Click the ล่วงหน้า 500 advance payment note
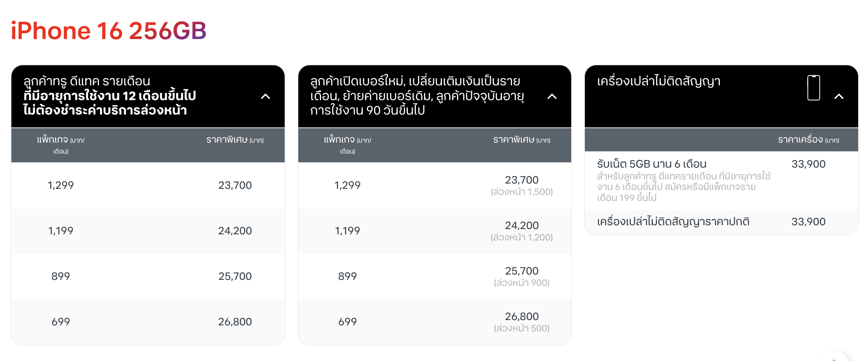Screen dimensions: 868x361 pyautogui.click(x=522, y=328)
